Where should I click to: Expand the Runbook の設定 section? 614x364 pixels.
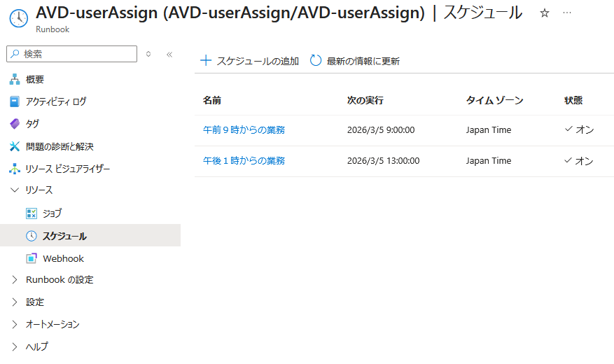tap(15, 280)
